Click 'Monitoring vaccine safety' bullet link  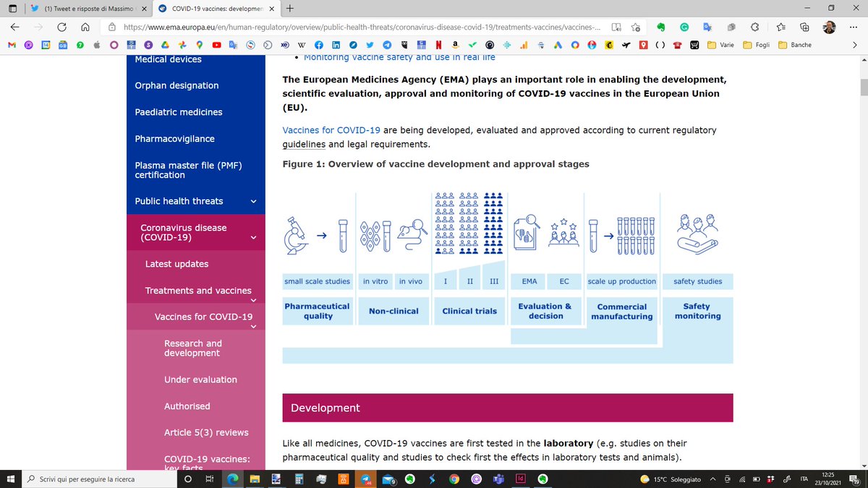tap(399, 57)
